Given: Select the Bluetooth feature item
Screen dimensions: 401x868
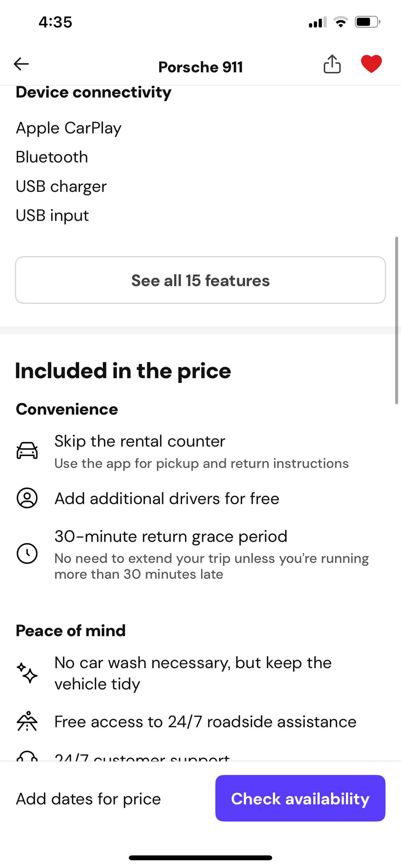Looking at the screenshot, I should pos(52,157).
